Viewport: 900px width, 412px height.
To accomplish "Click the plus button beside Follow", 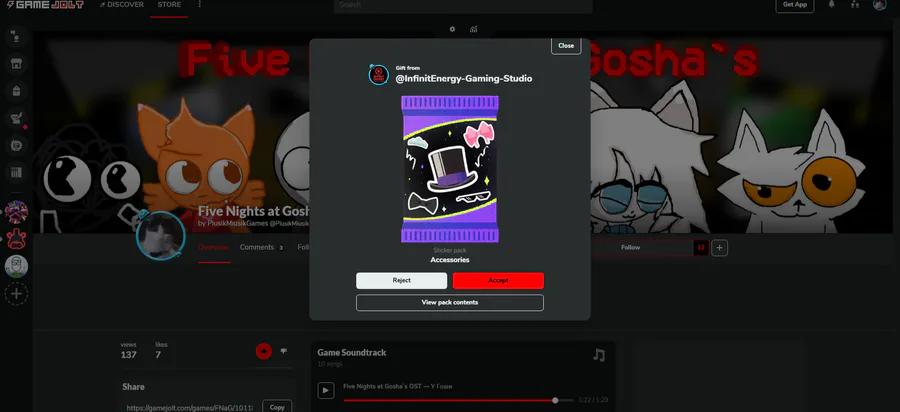I will pos(720,248).
